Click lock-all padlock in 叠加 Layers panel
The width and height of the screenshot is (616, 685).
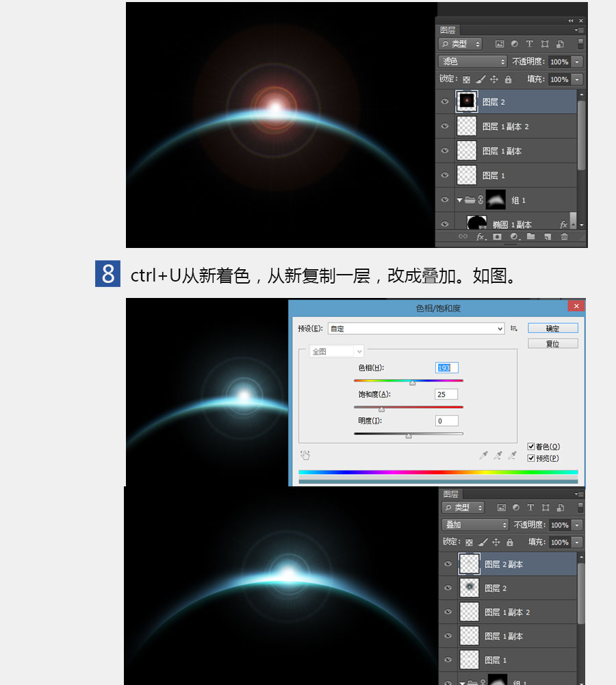click(x=509, y=542)
